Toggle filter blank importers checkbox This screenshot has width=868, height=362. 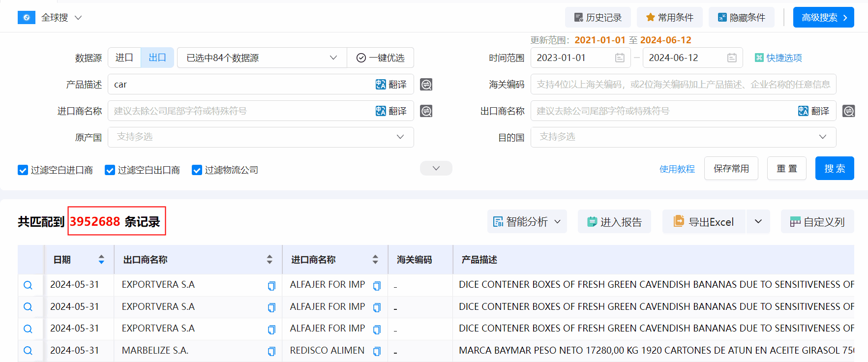23,170
